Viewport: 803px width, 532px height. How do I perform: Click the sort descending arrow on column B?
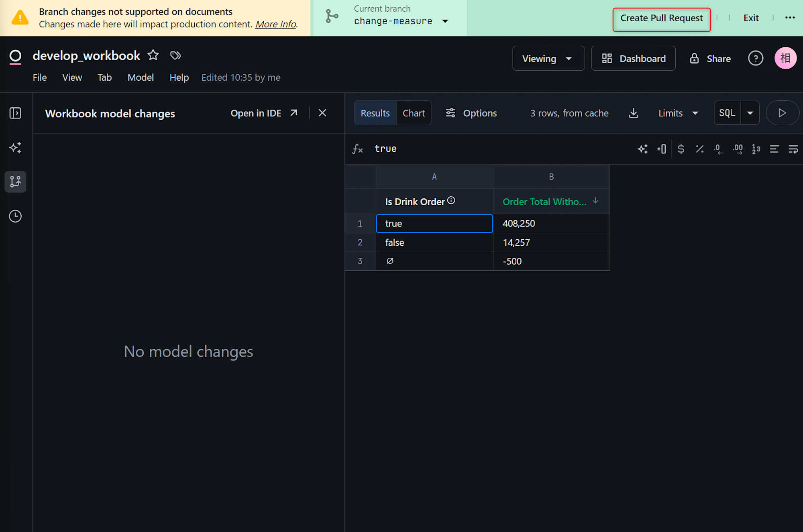595,201
